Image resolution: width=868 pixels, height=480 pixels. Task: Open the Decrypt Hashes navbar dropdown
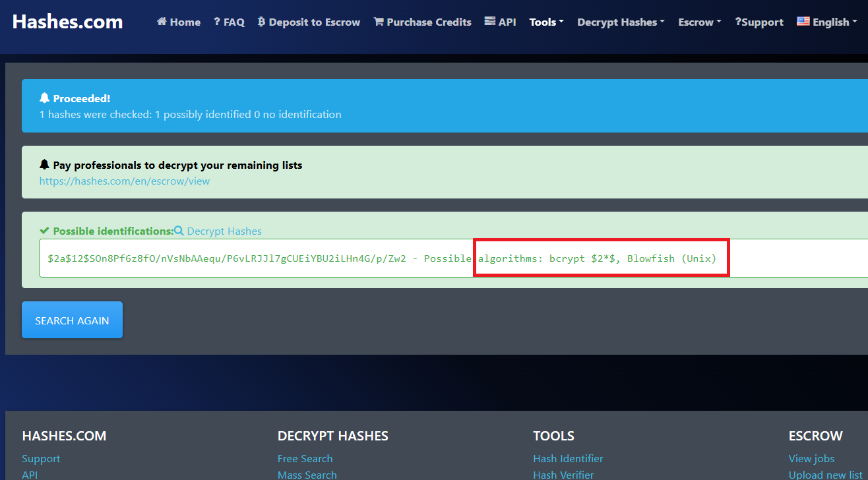click(x=620, y=22)
